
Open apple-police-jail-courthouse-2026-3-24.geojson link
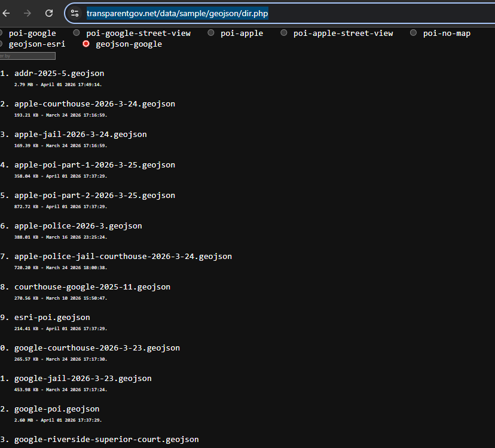pos(123,257)
